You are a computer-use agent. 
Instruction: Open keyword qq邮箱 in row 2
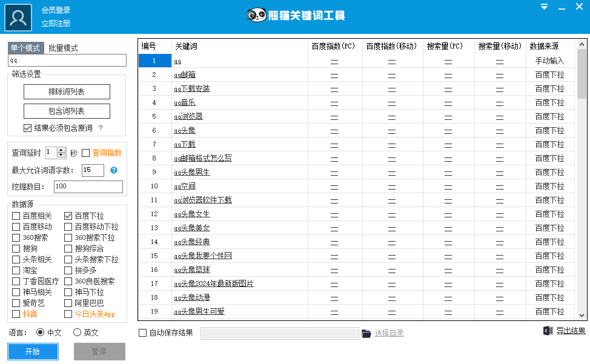pos(185,75)
